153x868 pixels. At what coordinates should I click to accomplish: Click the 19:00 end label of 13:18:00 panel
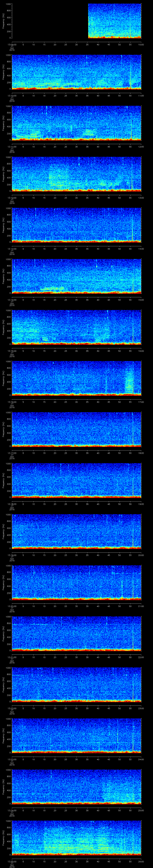pyautogui.click(x=141, y=504)
